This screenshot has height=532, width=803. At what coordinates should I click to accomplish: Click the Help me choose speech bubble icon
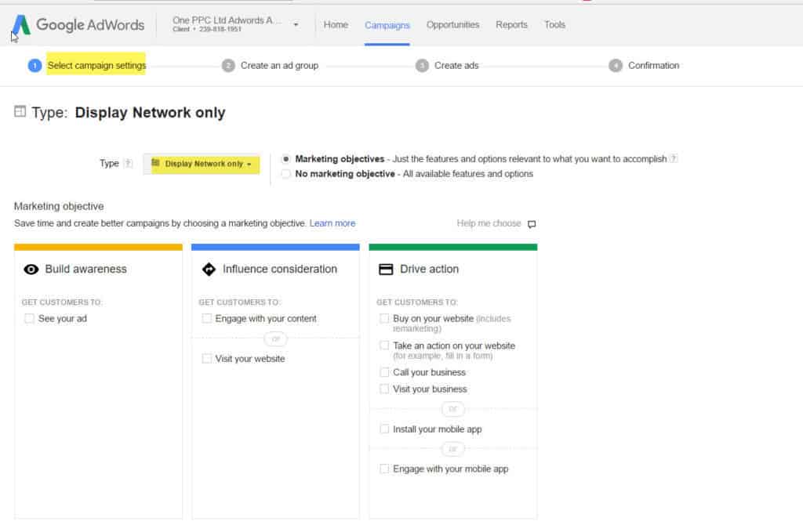point(532,224)
